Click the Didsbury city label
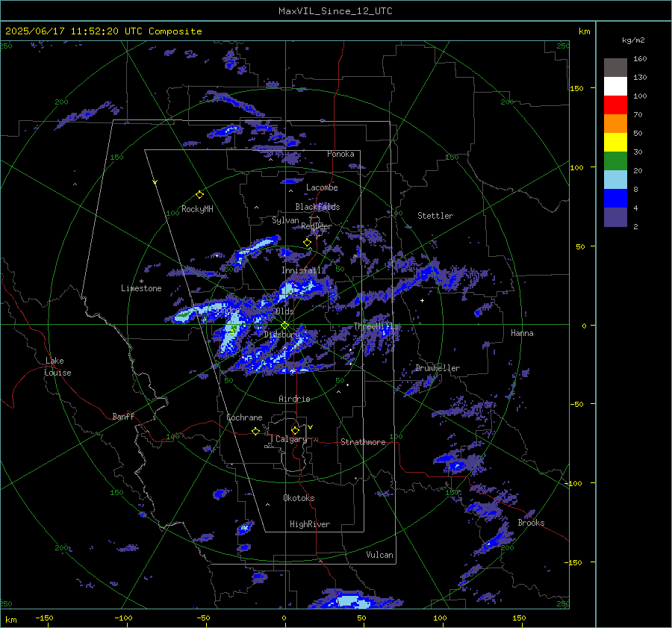The image size is (672, 628). (282, 335)
